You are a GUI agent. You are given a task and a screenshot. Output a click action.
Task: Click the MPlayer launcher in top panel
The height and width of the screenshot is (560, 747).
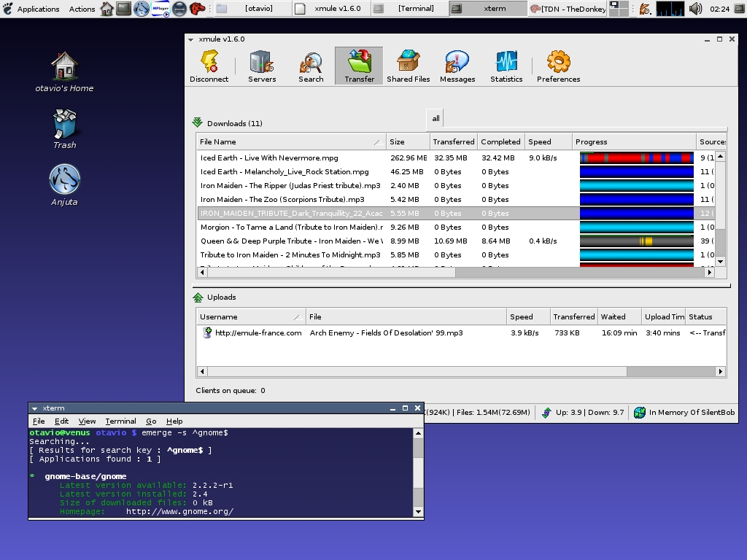pyautogui.click(x=160, y=9)
